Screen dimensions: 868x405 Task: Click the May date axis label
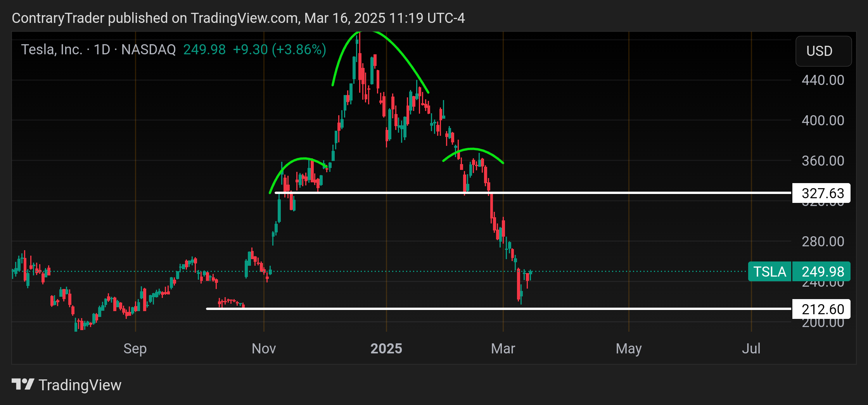click(629, 349)
